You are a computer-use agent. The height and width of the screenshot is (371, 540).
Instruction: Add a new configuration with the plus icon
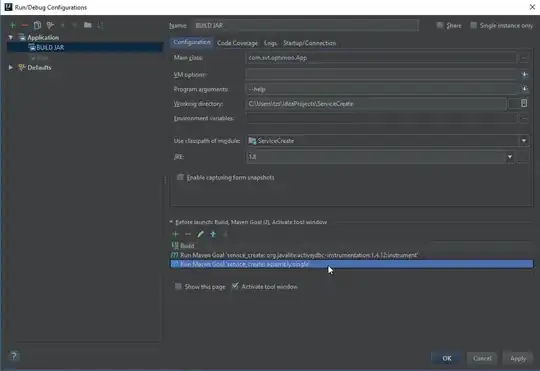point(13,25)
